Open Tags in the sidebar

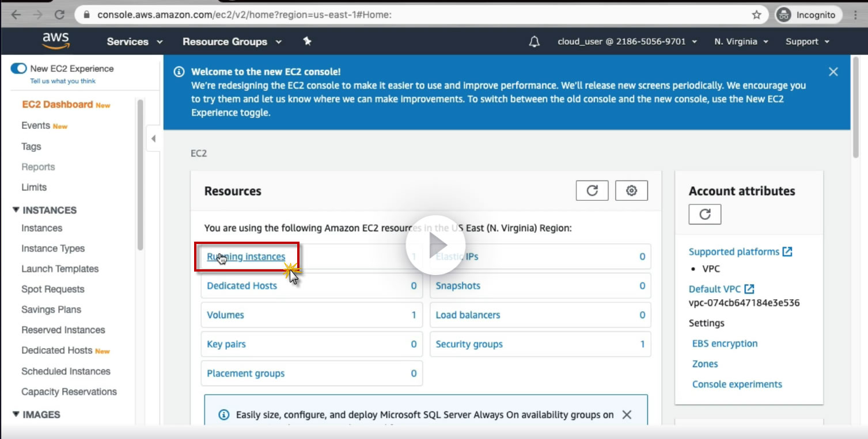31,146
